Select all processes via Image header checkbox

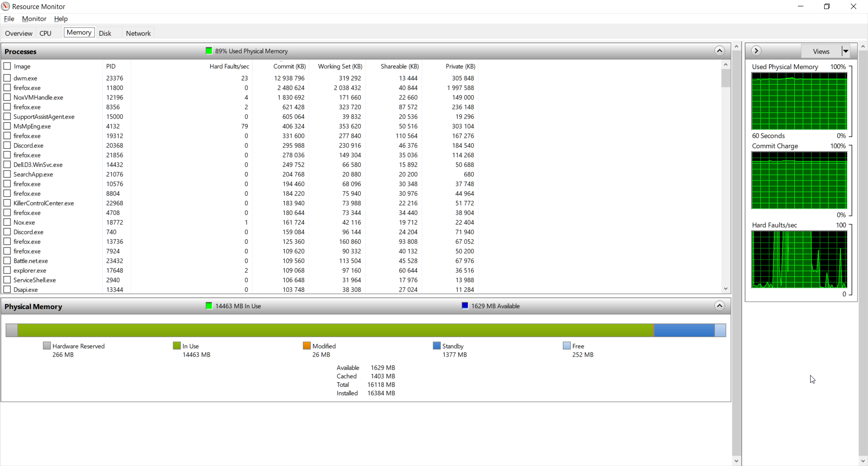tap(7, 66)
